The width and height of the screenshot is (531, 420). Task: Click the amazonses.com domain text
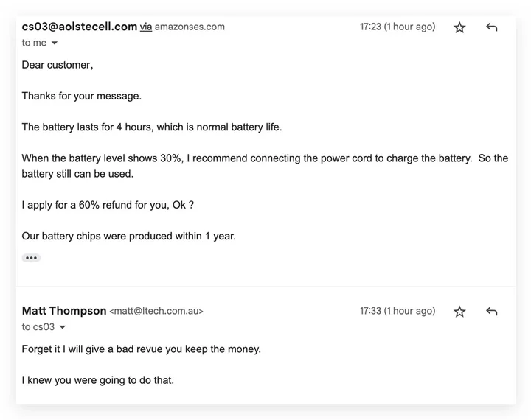190,27
